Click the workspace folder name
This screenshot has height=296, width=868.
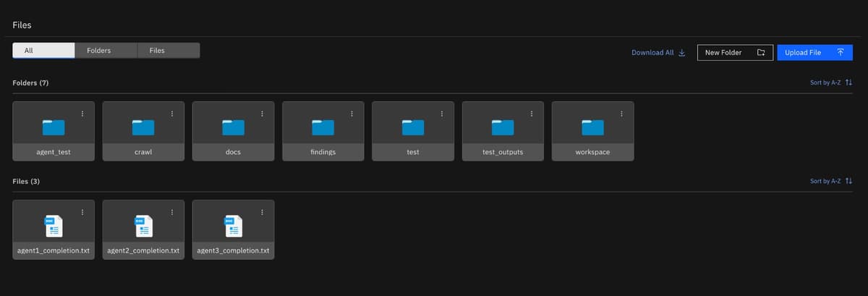pos(592,153)
